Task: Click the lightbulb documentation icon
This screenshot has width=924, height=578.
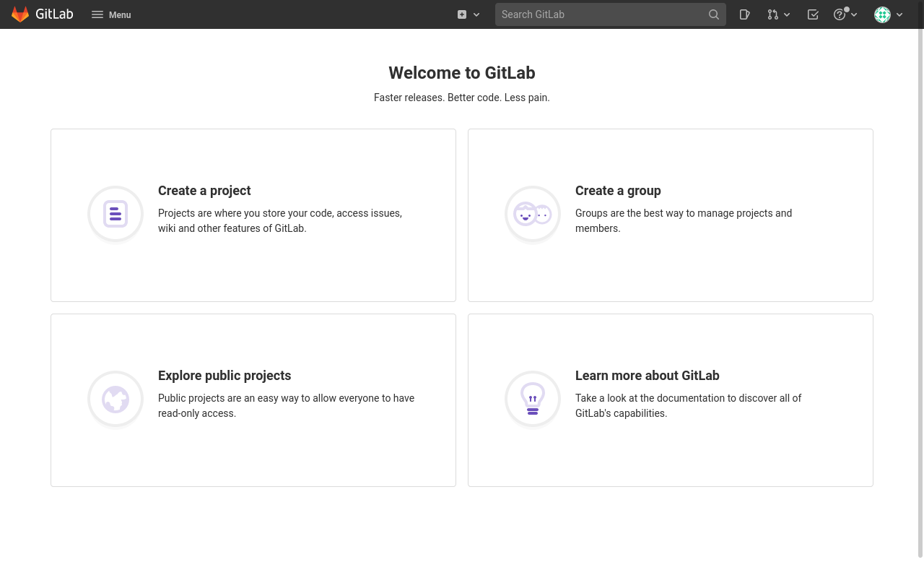Action: click(x=533, y=399)
